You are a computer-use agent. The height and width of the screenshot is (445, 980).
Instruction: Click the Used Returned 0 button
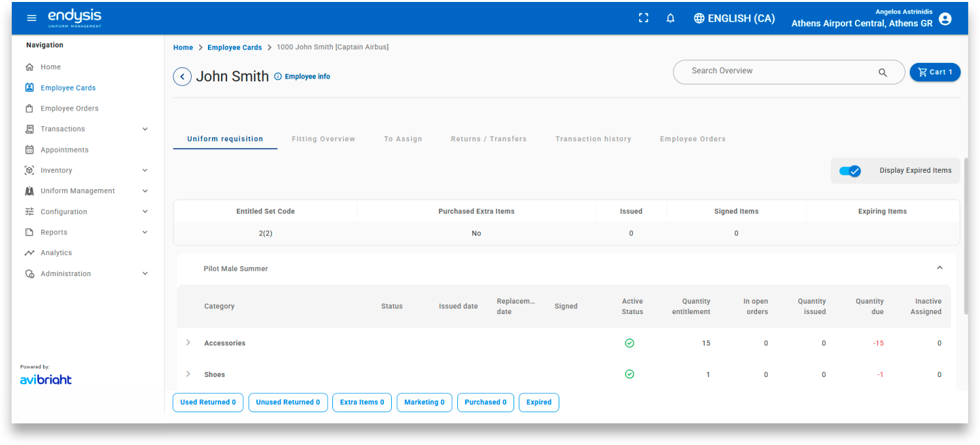point(208,402)
